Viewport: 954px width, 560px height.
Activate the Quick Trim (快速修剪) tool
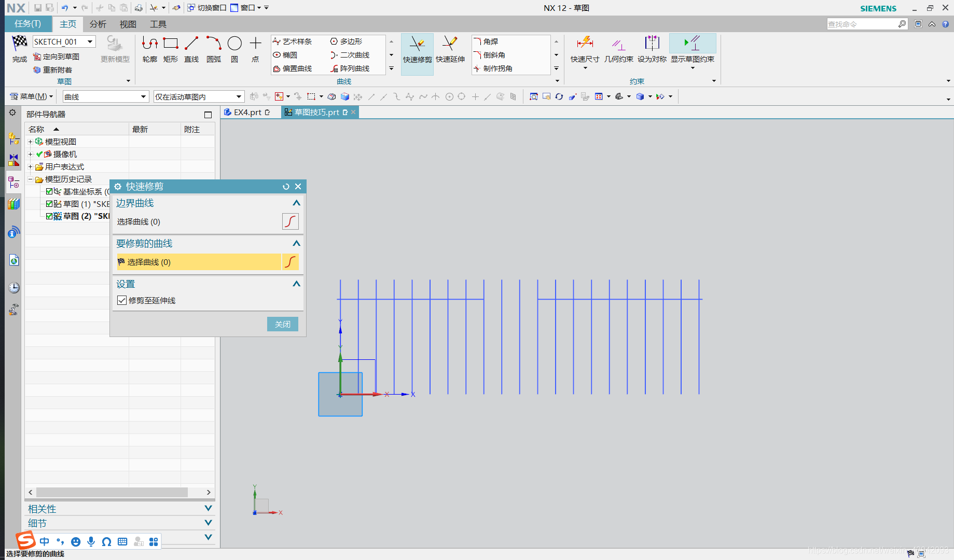tap(417, 54)
